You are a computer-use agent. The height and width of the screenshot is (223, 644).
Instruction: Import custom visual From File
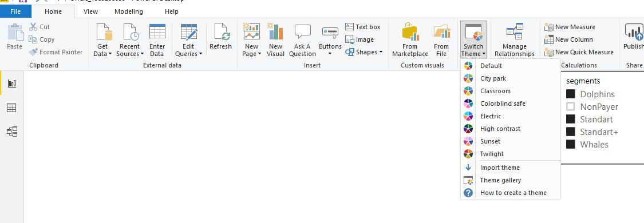point(441,40)
